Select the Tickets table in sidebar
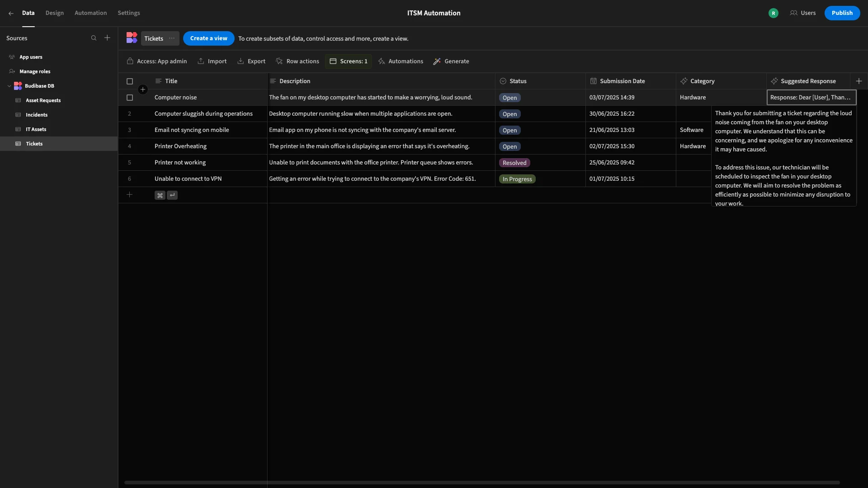868x488 pixels. point(59,144)
